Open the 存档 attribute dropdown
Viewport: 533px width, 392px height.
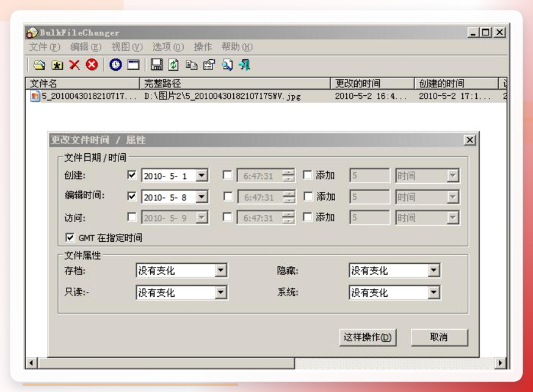coord(220,270)
